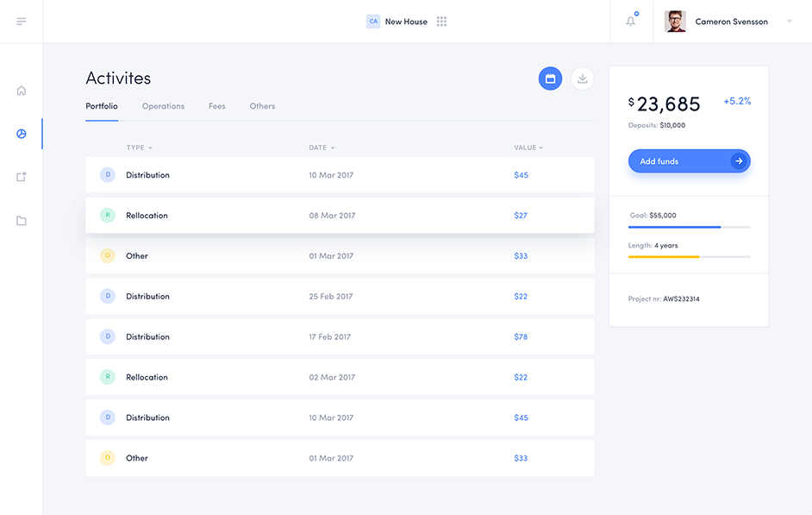The width and height of the screenshot is (812, 515).
Task: Open the apps grid icon
Action: point(441,22)
